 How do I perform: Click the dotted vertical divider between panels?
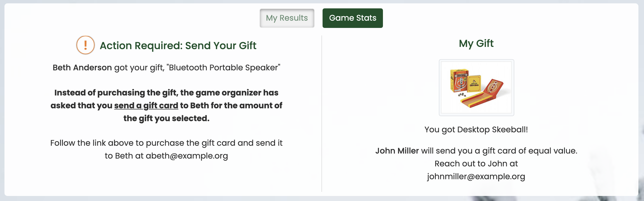tap(322, 114)
